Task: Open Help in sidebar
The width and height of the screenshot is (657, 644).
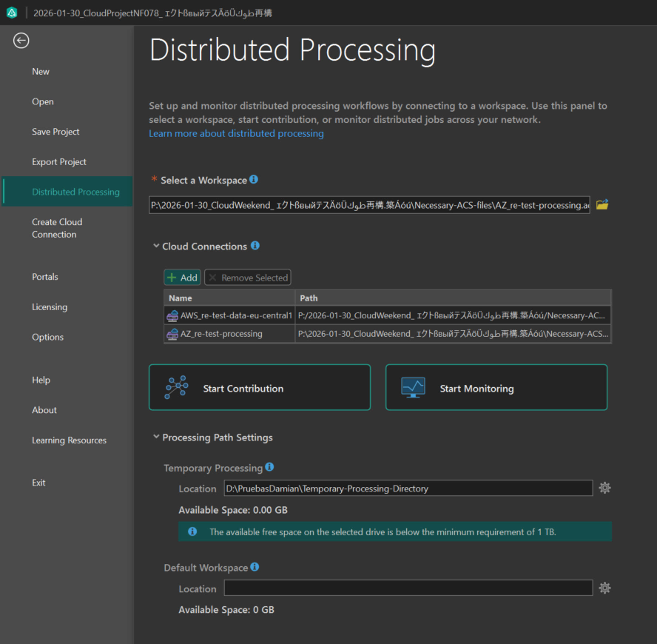Action: pos(41,380)
